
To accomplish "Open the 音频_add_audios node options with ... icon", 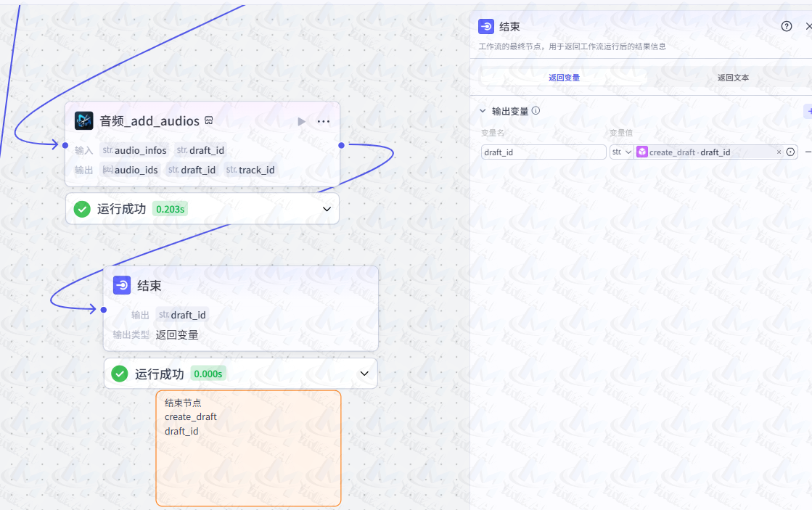I will tap(324, 121).
